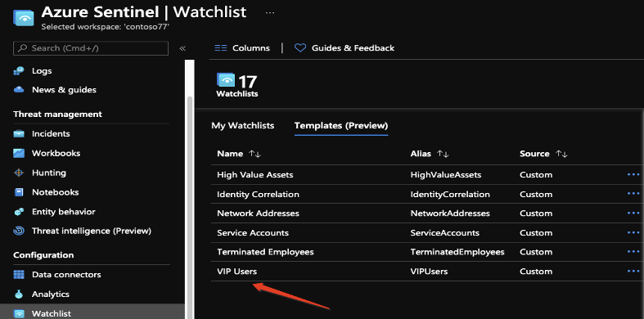This screenshot has height=319, width=644.
Task: Go to Hunting in the sidebar
Action: pyautogui.click(x=48, y=173)
